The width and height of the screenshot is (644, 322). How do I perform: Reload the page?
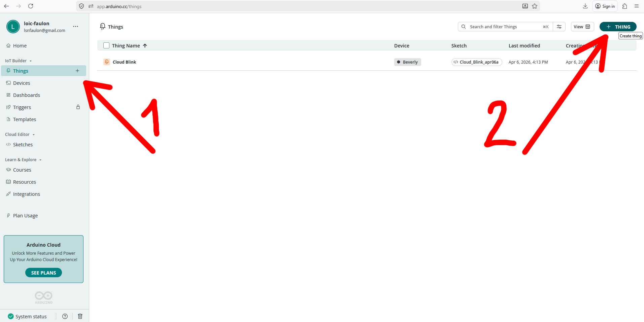tap(31, 6)
